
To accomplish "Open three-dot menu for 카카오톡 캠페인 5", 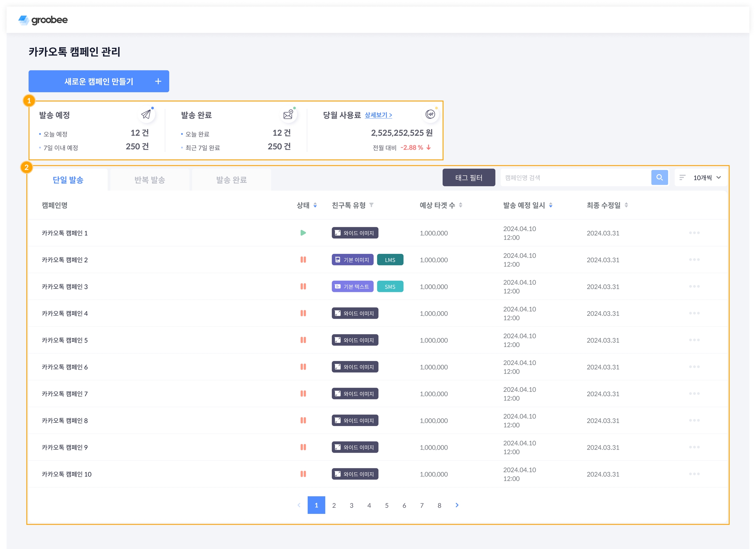I will coord(694,340).
